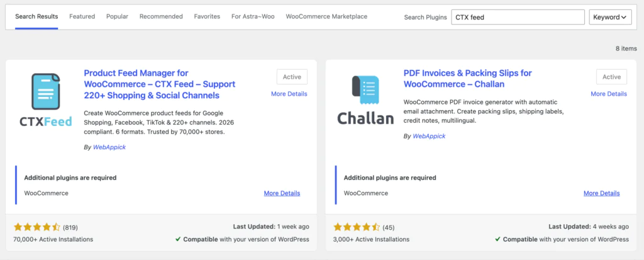Click Additional plugins are required in Challan card
Screen dimensions: 644x260
(390, 178)
